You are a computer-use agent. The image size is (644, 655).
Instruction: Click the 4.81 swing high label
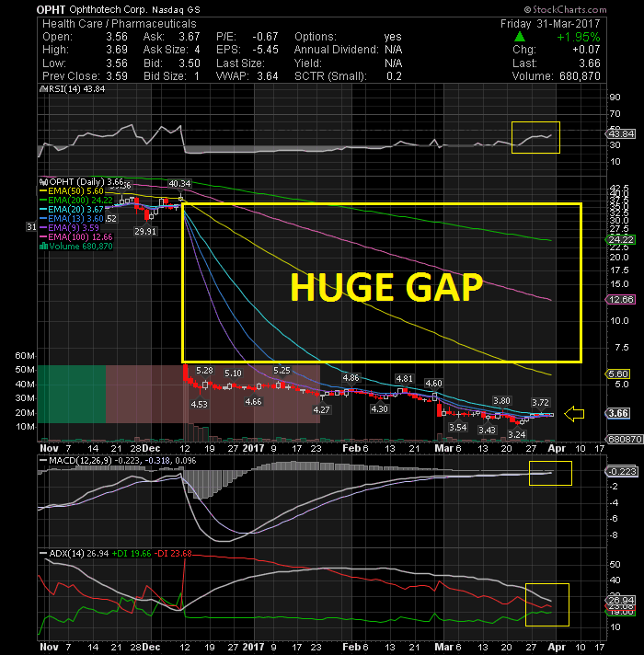click(x=404, y=378)
